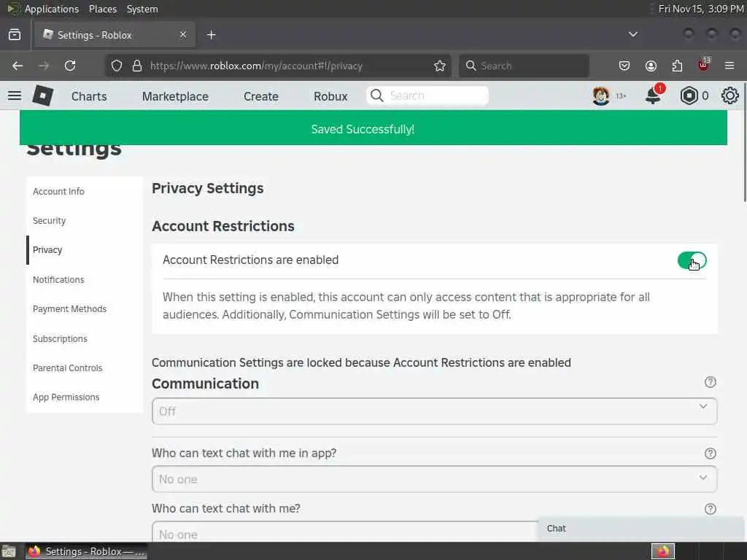Screen dimensions: 747x560
Task: Open help for text chat in app
Action: coord(710,454)
